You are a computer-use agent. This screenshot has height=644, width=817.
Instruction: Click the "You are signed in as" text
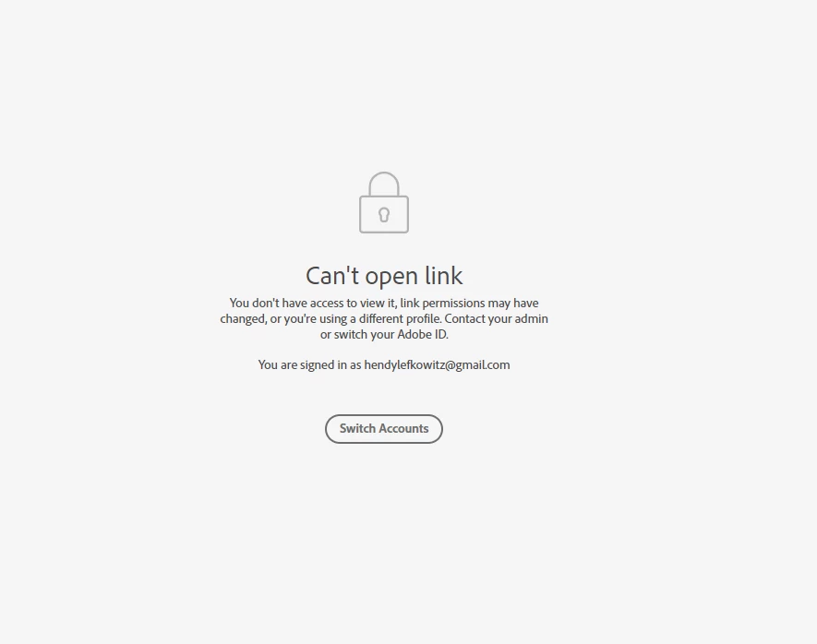coord(309,365)
